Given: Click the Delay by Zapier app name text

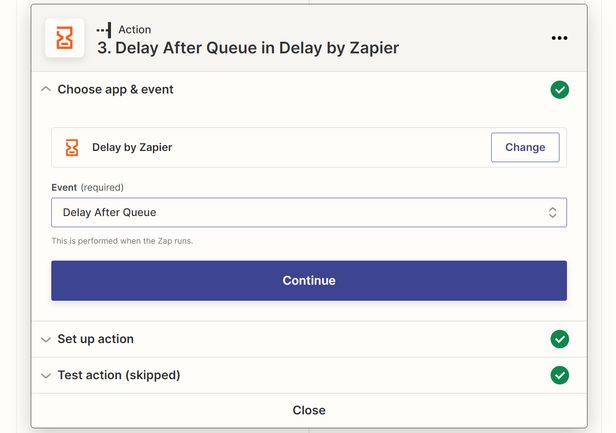Looking at the screenshot, I should coord(132,147).
